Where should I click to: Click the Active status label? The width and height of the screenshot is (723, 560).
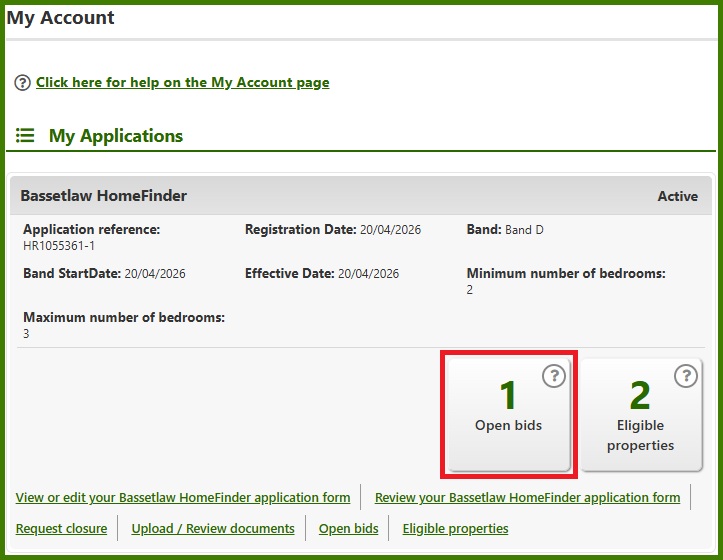pos(677,196)
